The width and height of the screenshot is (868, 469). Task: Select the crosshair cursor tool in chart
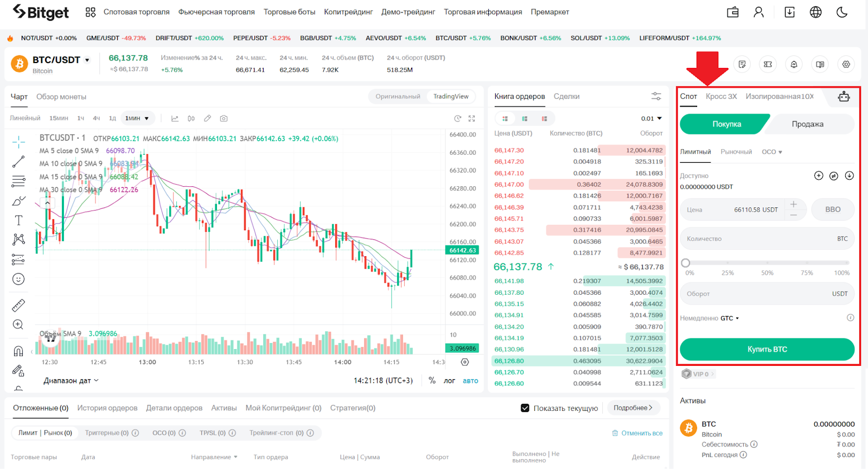pyautogui.click(x=18, y=142)
